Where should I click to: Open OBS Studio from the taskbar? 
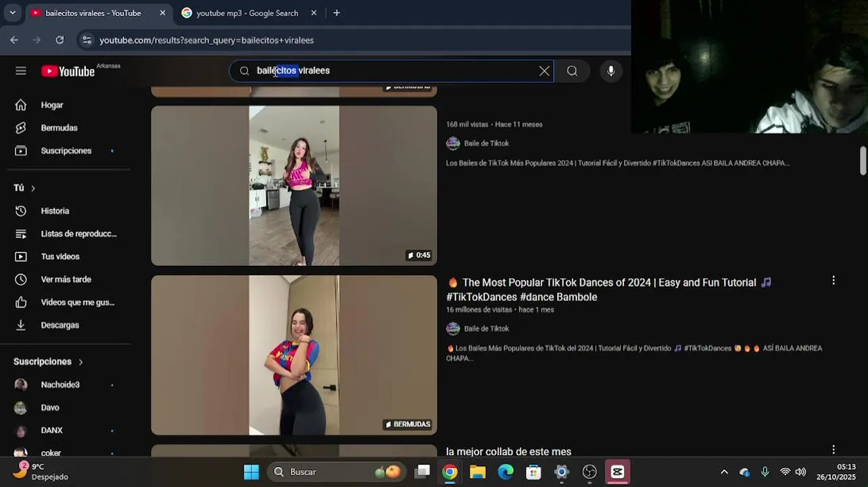pyautogui.click(x=589, y=472)
